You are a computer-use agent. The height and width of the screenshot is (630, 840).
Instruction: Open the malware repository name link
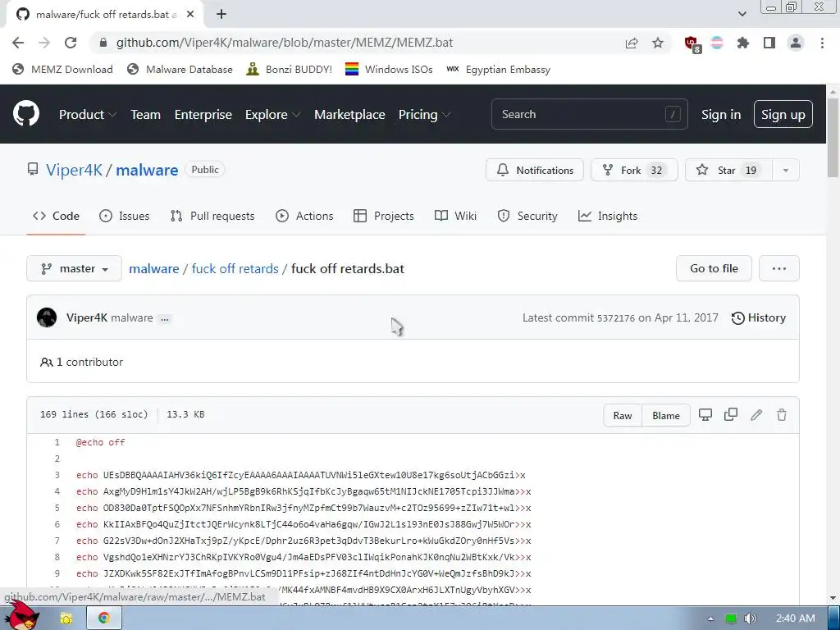click(147, 171)
